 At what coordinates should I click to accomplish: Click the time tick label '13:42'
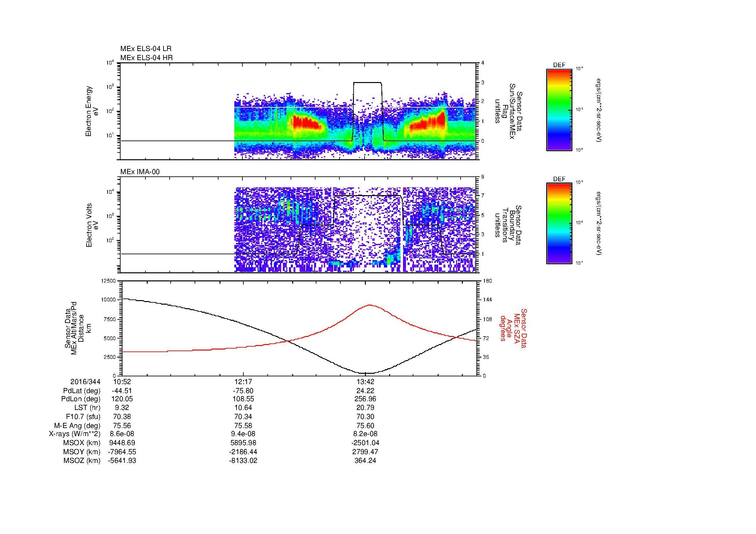[365, 382]
